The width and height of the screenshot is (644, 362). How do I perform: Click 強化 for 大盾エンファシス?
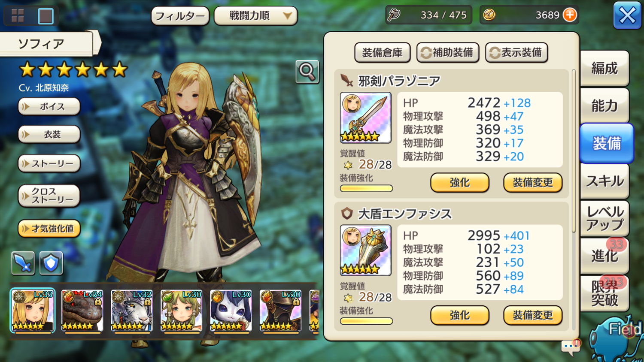460,315
